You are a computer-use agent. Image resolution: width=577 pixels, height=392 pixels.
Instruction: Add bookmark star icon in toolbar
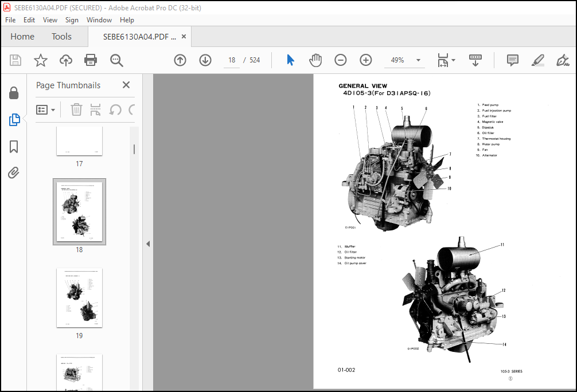(x=41, y=60)
